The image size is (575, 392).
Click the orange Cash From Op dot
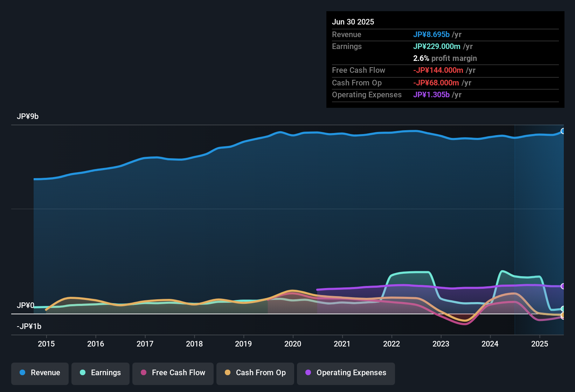228,372
